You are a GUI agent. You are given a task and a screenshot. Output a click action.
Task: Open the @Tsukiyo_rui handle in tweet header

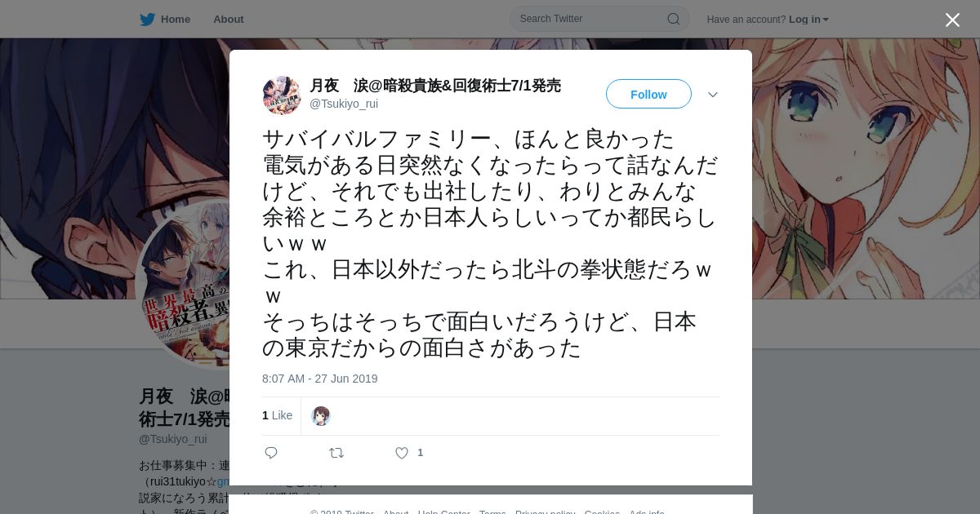[344, 104]
